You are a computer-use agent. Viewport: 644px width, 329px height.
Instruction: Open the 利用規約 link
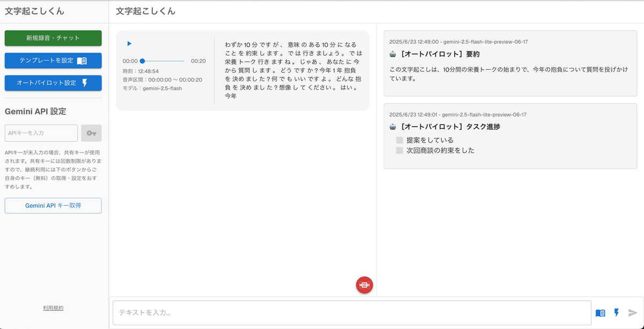click(x=53, y=308)
